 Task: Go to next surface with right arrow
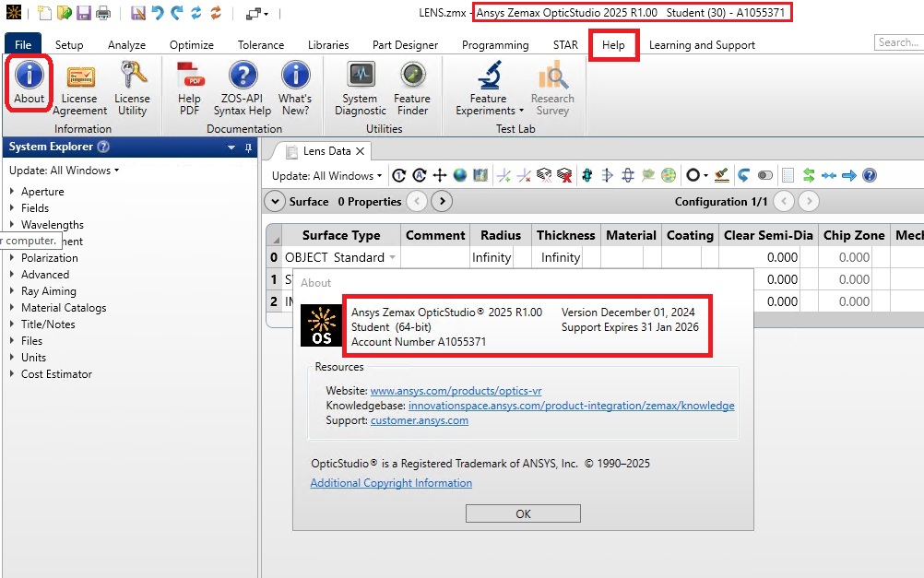point(442,202)
